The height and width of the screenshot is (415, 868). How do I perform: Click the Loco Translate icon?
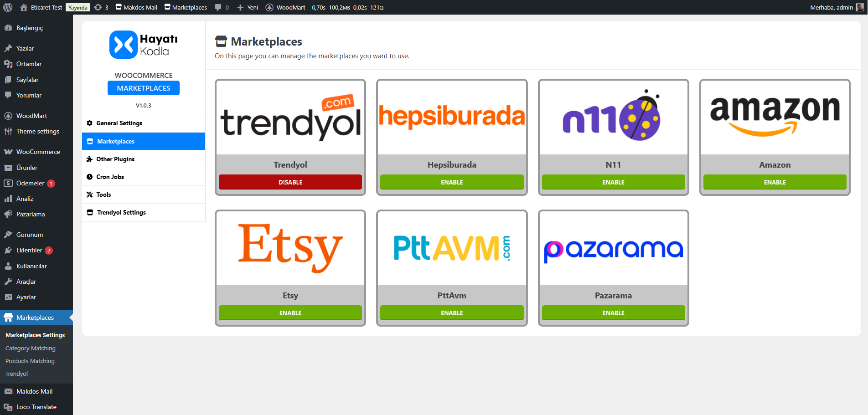(x=8, y=407)
